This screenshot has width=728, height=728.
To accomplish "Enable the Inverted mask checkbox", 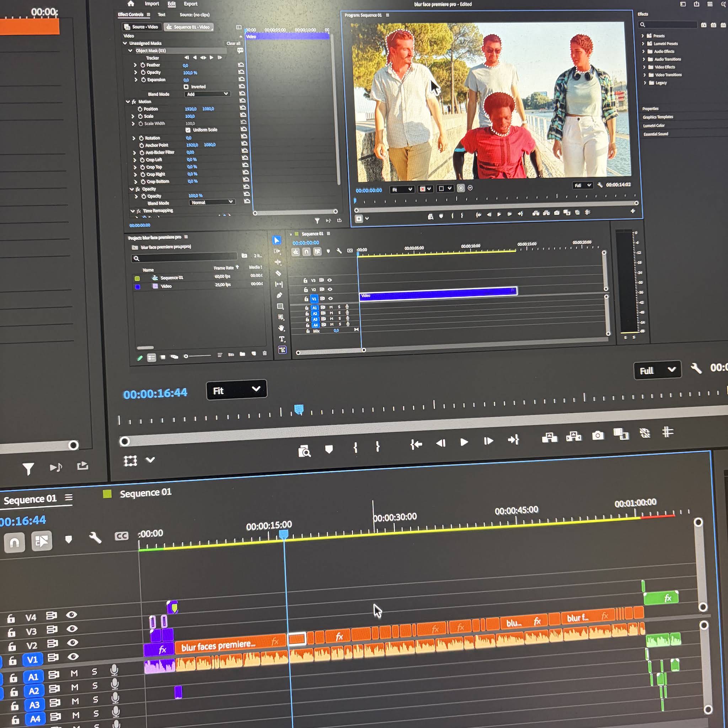I will pyautogui.click(x=186, y=87).
